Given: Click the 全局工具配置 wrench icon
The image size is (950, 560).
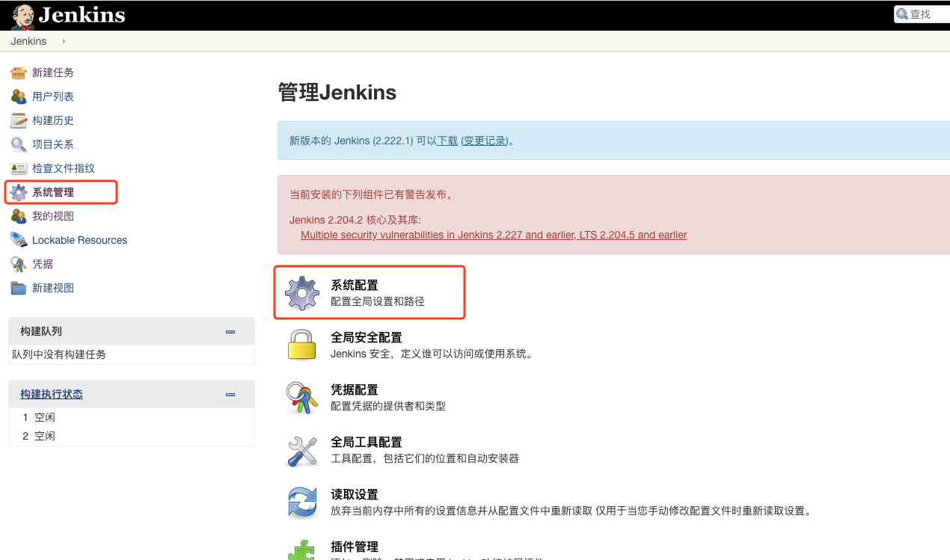Looking at the screenshot, I should click(x=302, y=450).
